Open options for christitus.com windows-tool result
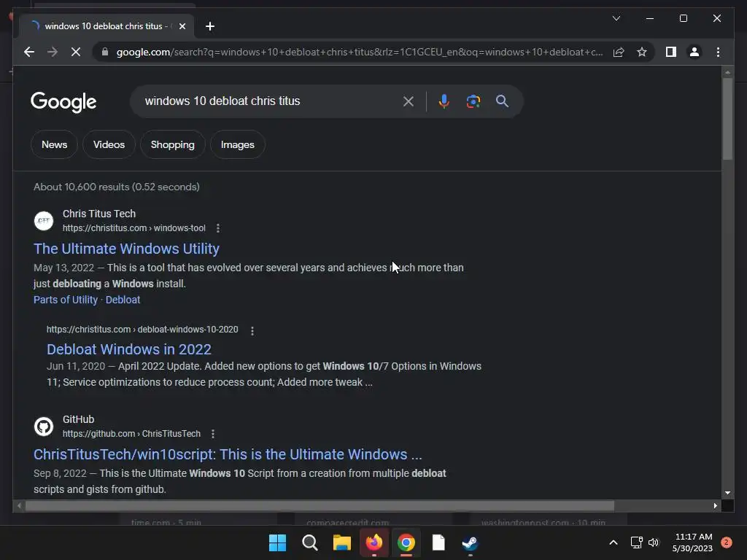Image resolution: width=747 pixels, height=560 pixels. [x=217, y=228]
